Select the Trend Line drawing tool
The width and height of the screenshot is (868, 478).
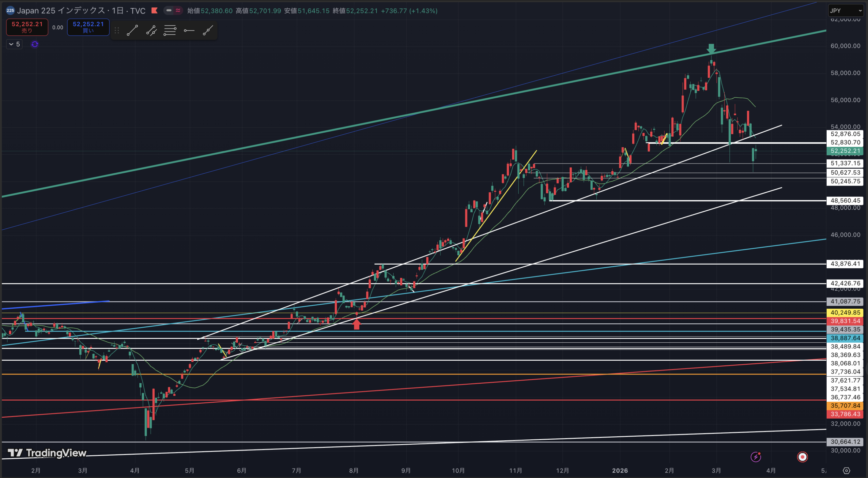132,31
